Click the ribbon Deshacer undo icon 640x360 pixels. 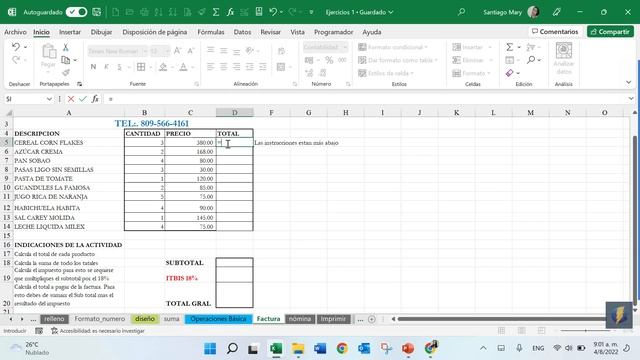[16, 47]
